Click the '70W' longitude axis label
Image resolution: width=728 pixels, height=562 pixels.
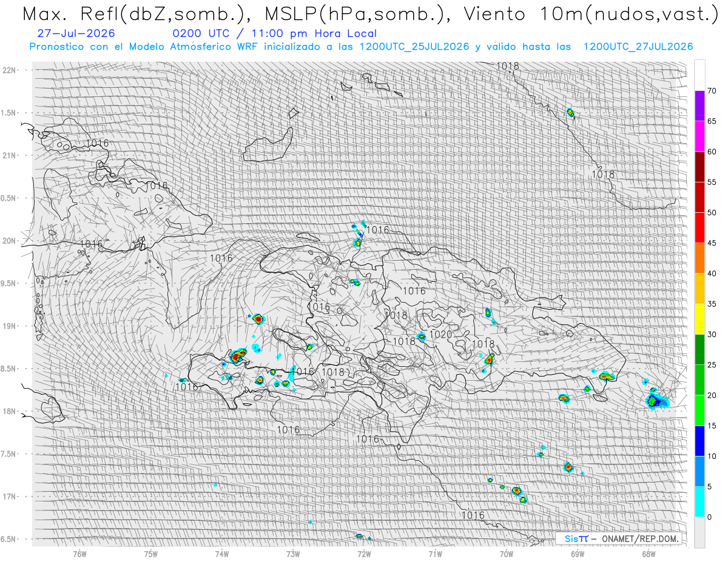pyautogui.click(x=506, y=554)
